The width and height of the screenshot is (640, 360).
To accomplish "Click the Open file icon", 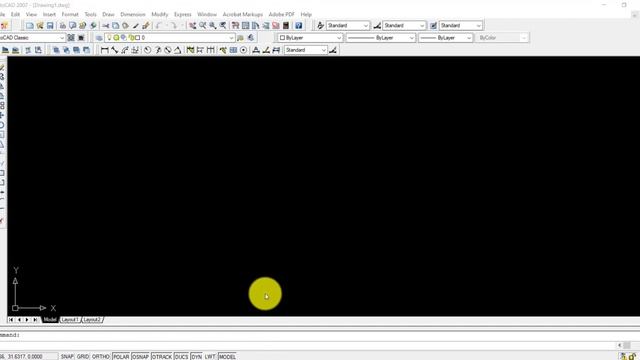I will coord(40,26).
